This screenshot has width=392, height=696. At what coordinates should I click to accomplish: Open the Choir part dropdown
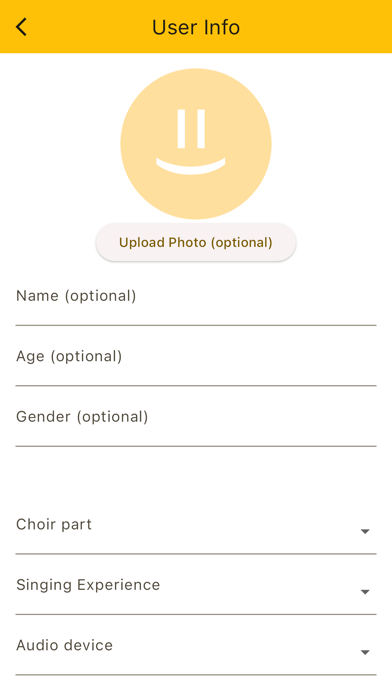pyautogui.click(x=196, y=527)
